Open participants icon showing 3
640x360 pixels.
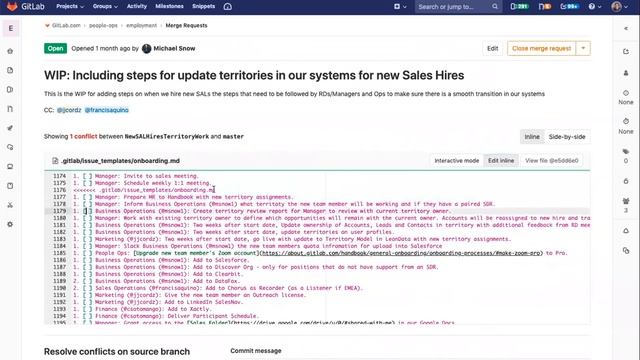626,201
